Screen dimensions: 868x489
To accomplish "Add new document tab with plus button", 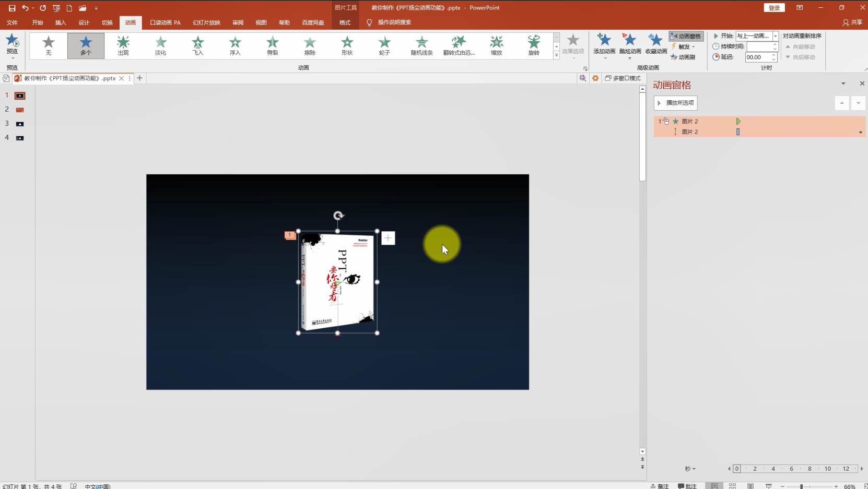I will pos(139,78).
